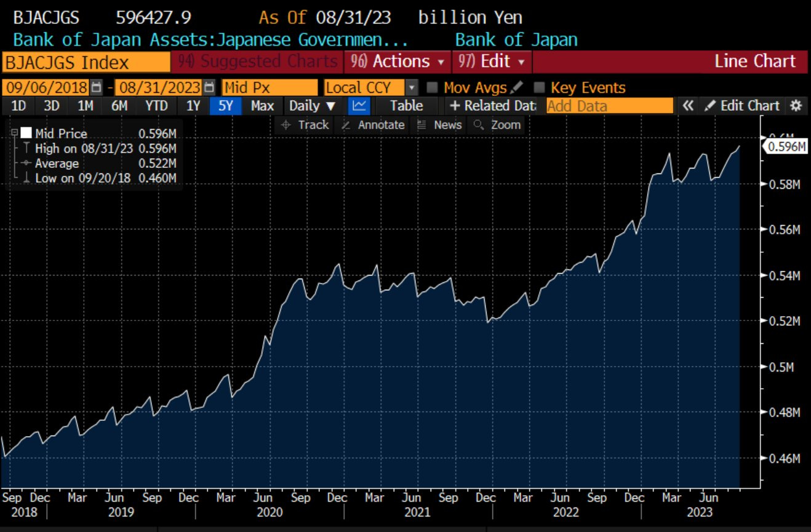Switch to the 1Y time range
Viewport: 811px width, 532px height.
[193, 106]
